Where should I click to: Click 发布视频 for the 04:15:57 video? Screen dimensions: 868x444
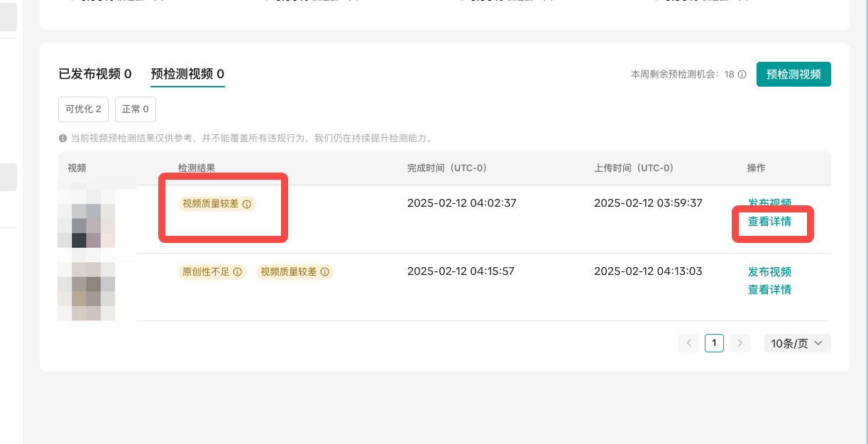pos(769,271)
